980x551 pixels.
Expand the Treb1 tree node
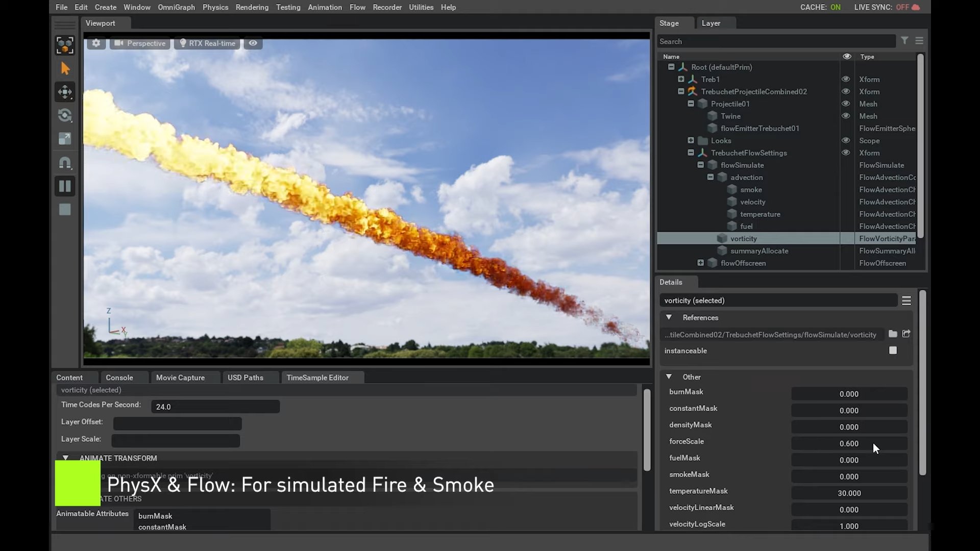point(681,79)
